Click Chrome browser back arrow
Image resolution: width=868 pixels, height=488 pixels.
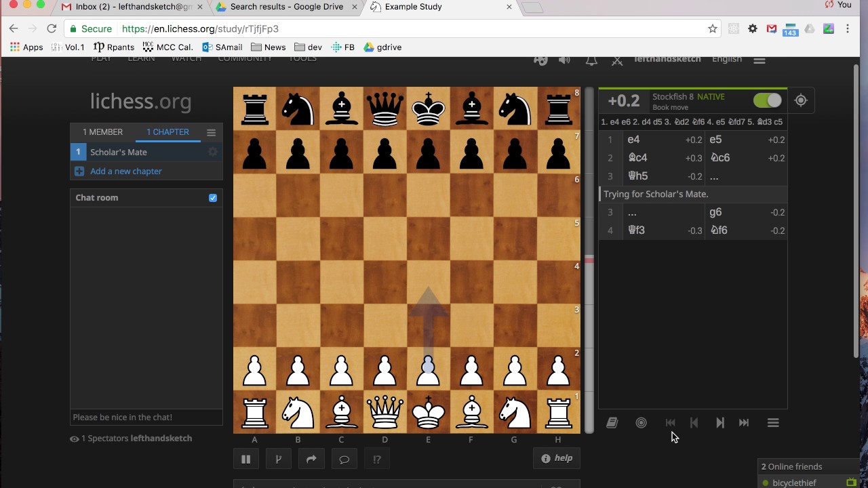point(14,28)
